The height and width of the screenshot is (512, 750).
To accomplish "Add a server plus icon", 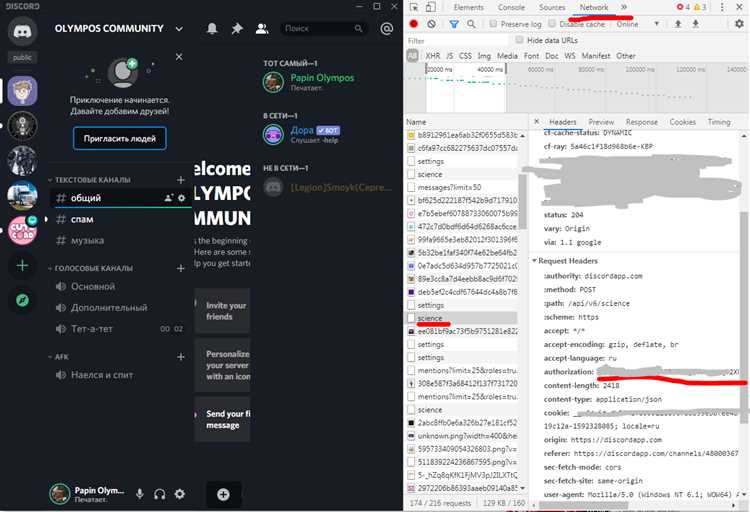I will pyautogui.click(x=22, y=266).
